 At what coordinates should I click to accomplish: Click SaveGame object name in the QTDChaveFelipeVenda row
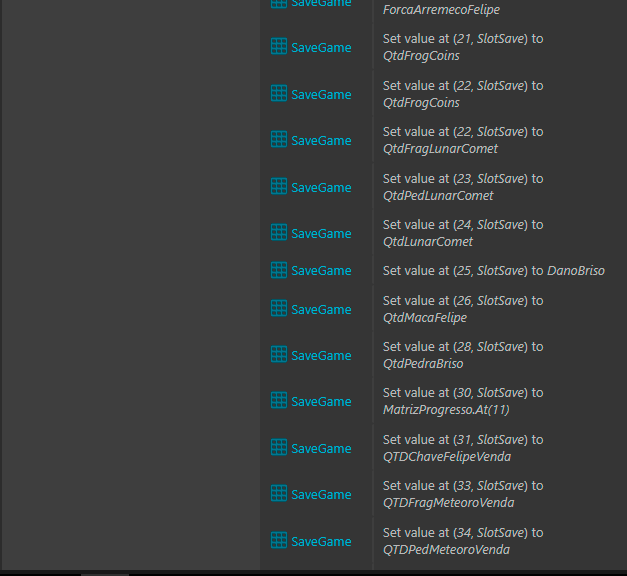[321, 448]
